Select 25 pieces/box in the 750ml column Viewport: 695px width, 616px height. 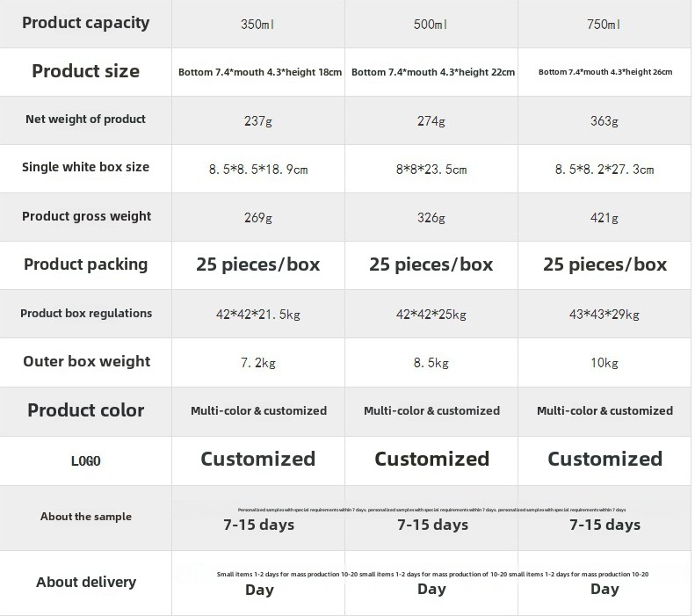tap(605, 265)
